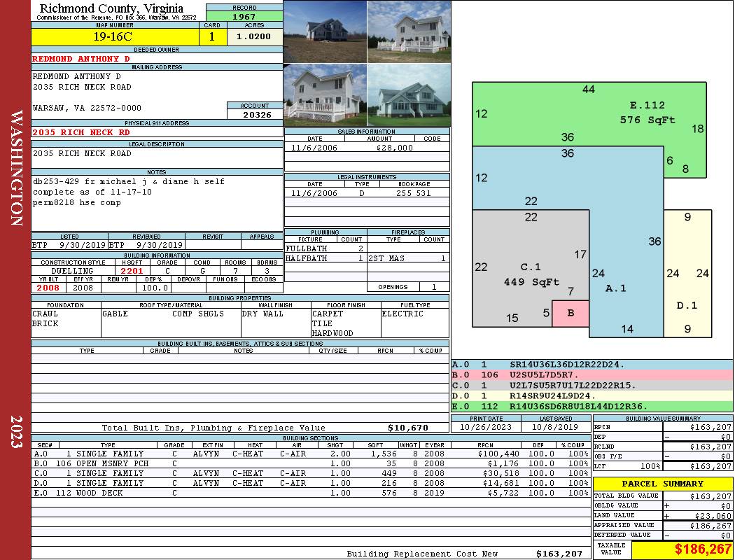
Task: Select the C.0 section RPCN $30,518
Action: (500, 473)
